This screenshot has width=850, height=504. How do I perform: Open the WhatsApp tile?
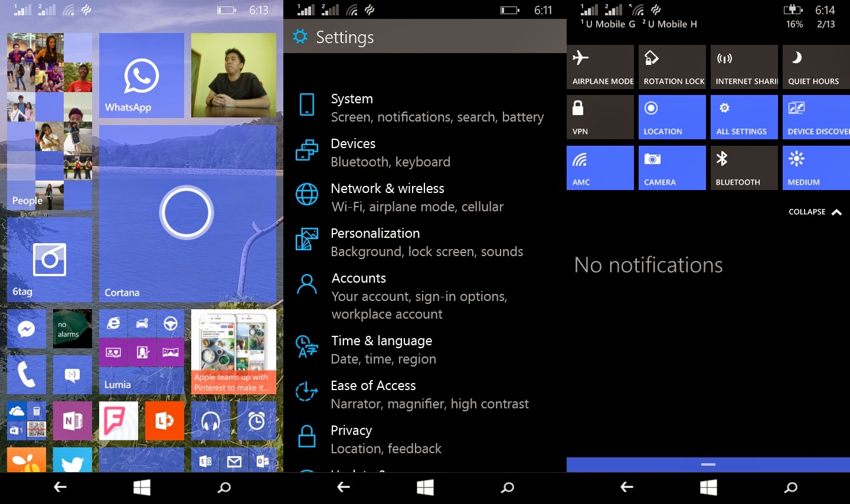(142, 76)
